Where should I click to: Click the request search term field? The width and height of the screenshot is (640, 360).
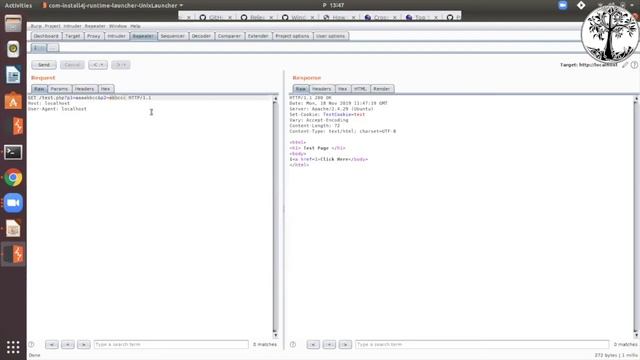coord(171,344)
